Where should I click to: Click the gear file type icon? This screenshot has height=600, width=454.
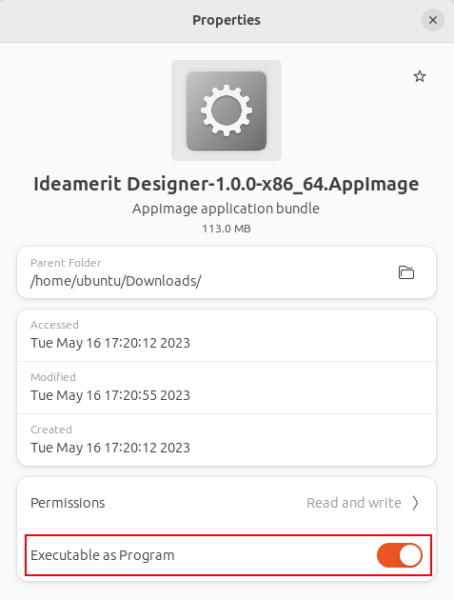click(226, 110)
